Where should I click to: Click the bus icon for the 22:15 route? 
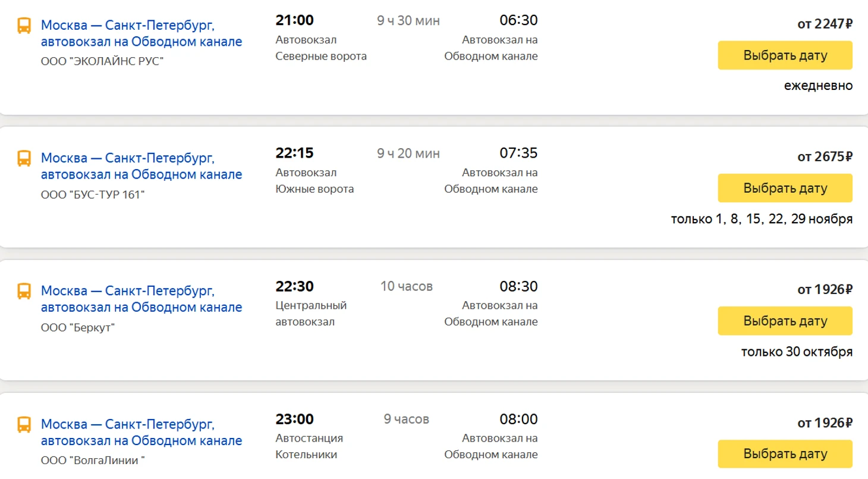tap(24, 158)
